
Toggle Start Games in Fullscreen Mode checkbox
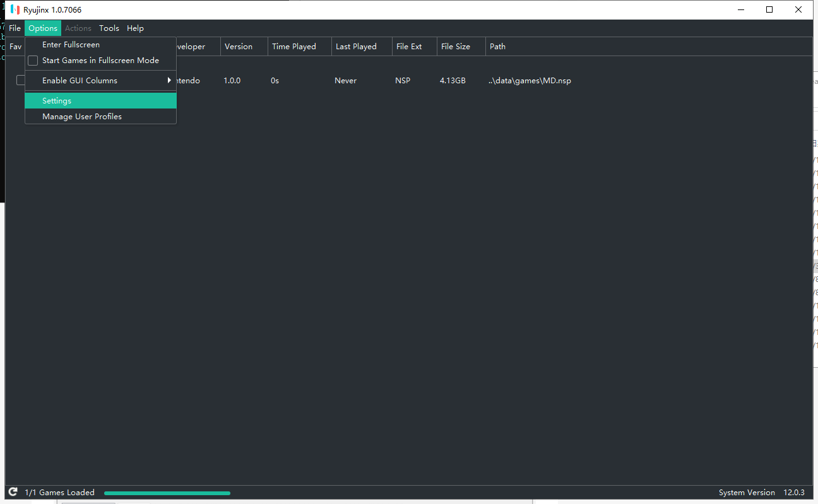click(33, 61)
